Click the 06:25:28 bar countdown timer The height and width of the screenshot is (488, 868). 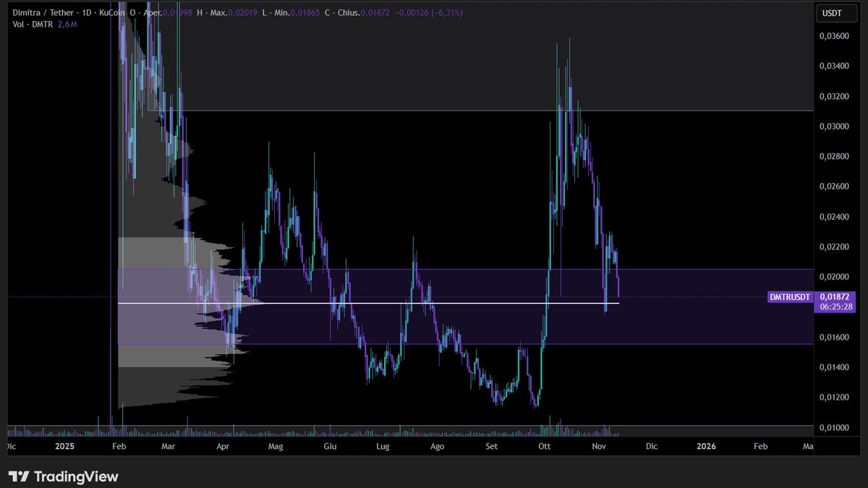click(x=835, y=307)
